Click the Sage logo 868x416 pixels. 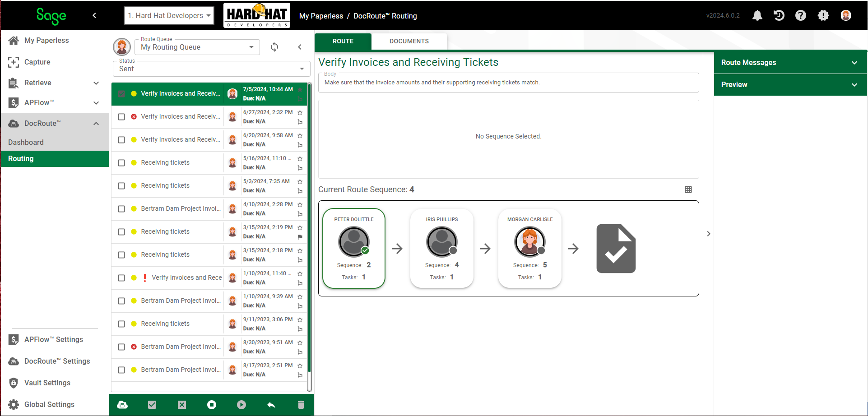click(x=51, y=16)
